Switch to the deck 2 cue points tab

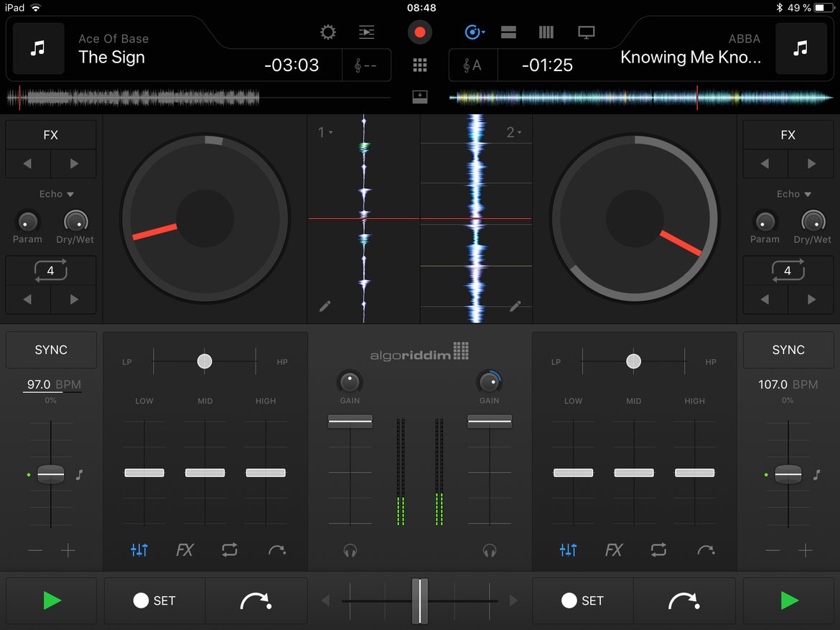coord(706,550)
